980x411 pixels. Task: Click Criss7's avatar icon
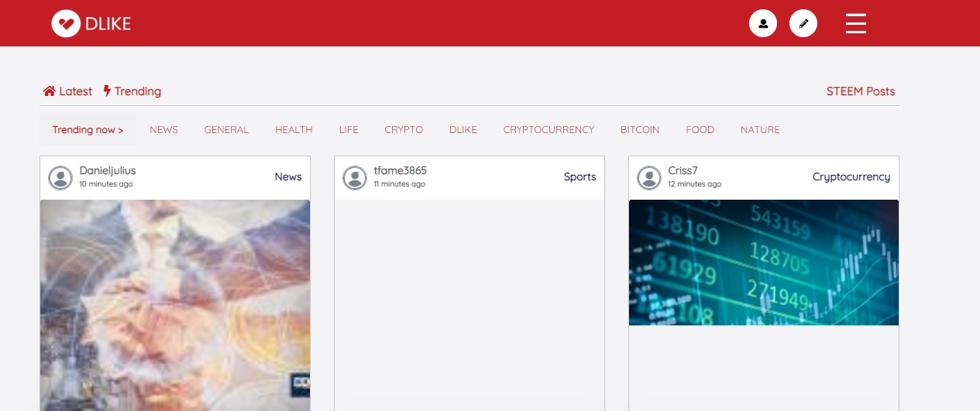point(649,178)
